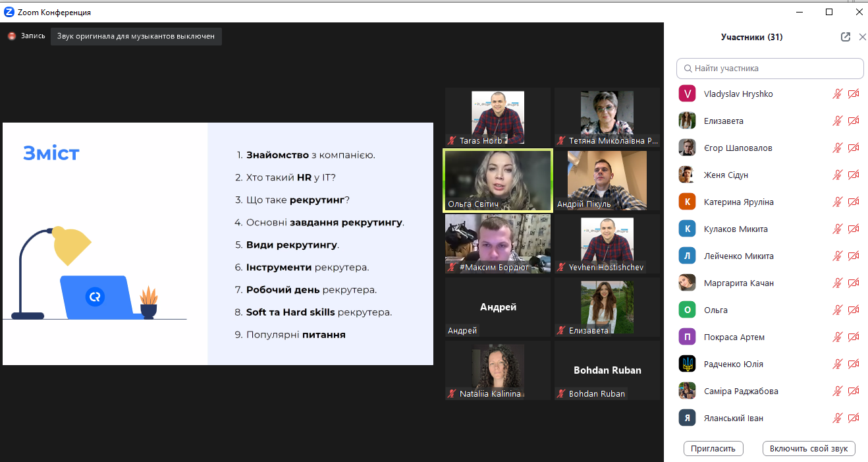This screenshot has width=868, height=462.
Task: Click the red recording indicator icon
Action: [x=11, y=36]
